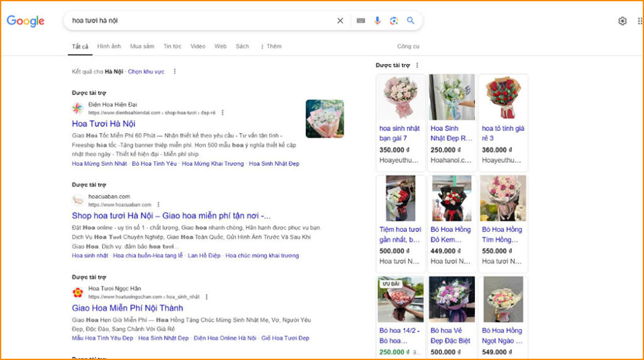
Task: Open Shop hoa tươi Hà Nội result title
Action: (x=171, y=215)
